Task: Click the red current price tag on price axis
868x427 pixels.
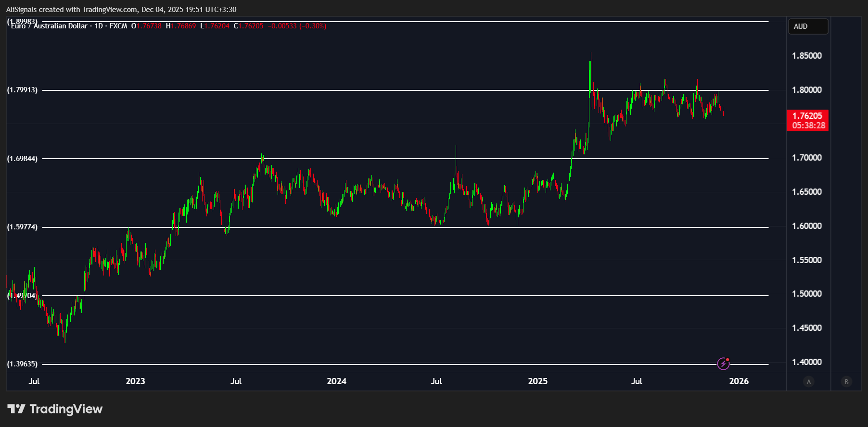Action: 807,120
